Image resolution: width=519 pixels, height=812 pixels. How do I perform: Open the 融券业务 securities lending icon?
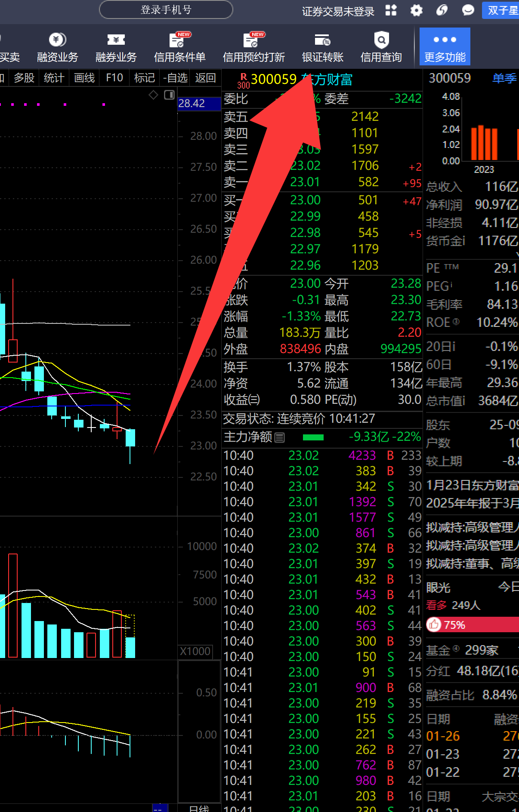point(116,47)
